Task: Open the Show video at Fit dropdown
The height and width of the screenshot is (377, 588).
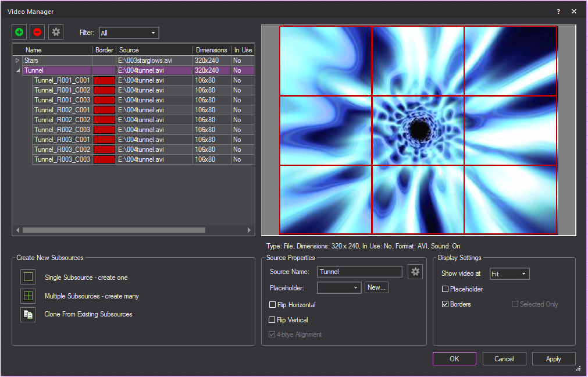Action: coord(509,273)
